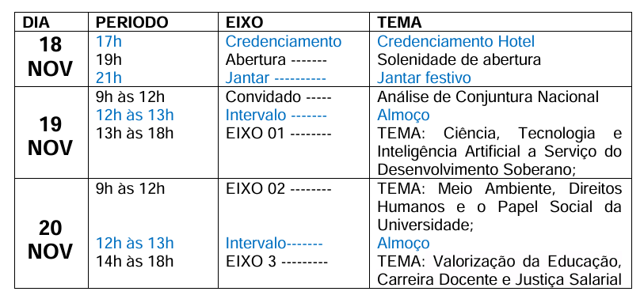This screenshot has height=299, width=644.
Task: Click Desenvolvimento Soberano theme text
Action: coord(473,169)
